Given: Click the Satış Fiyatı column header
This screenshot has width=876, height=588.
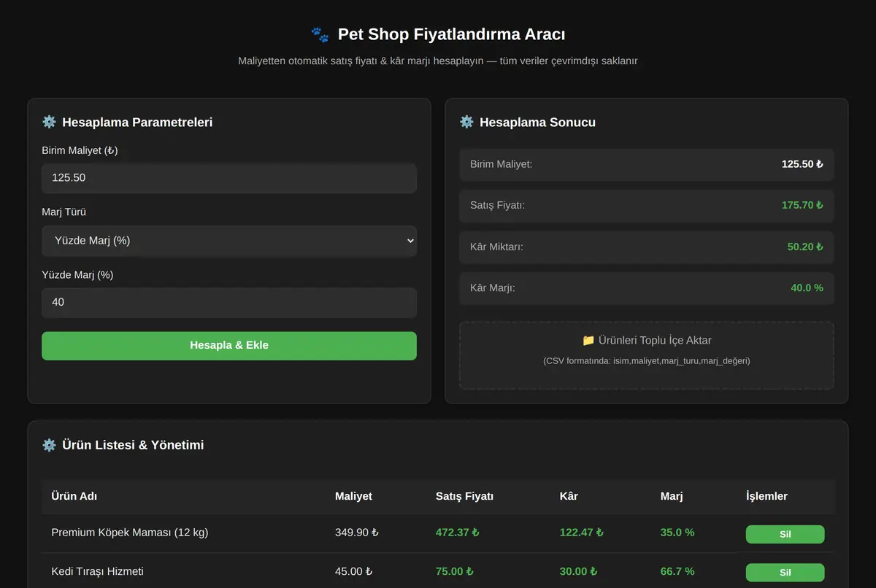Looking at the screenshot, I should [x=464, y=496].
